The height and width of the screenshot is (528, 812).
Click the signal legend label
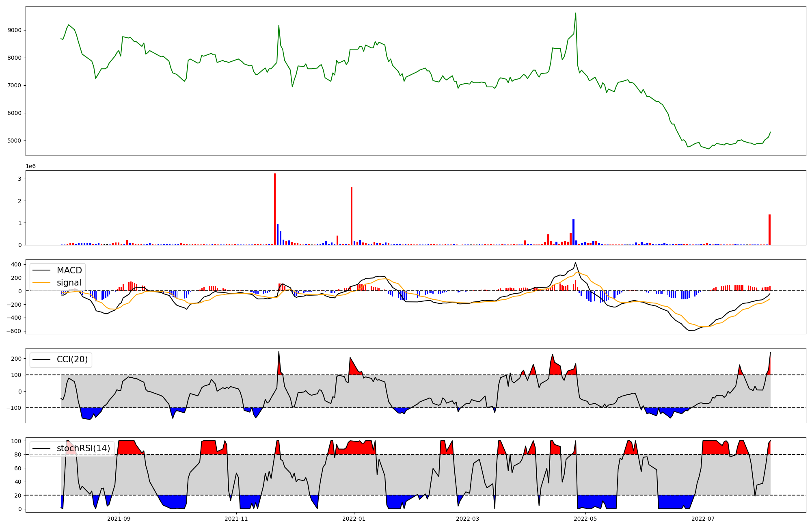click(x=69, y=283)
